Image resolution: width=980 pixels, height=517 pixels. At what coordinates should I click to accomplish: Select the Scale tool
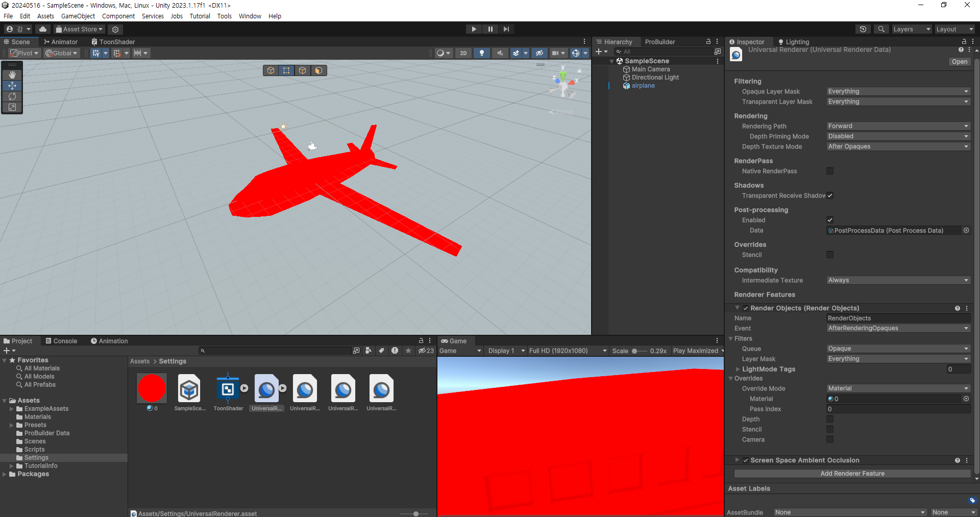tap(12, 107)
